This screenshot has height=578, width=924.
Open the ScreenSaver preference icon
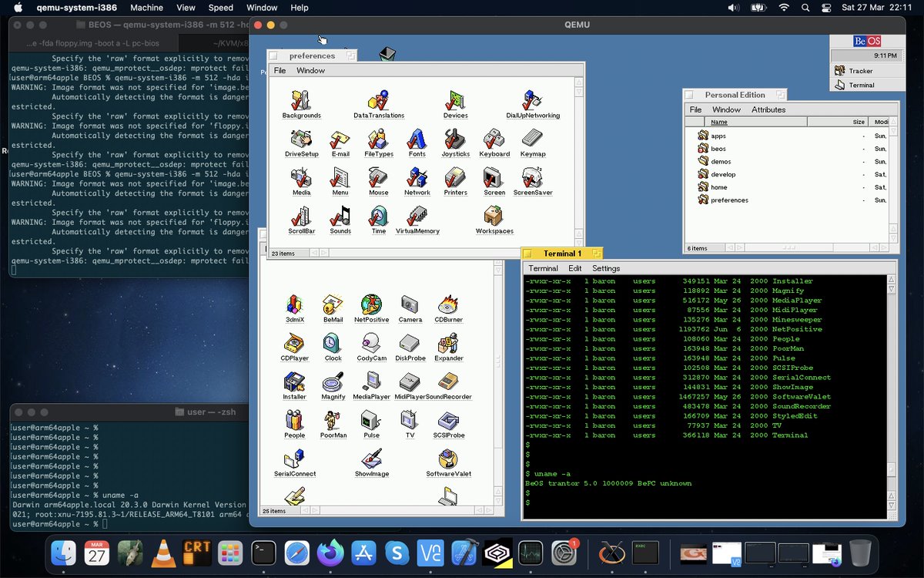(x=532, y=178)
